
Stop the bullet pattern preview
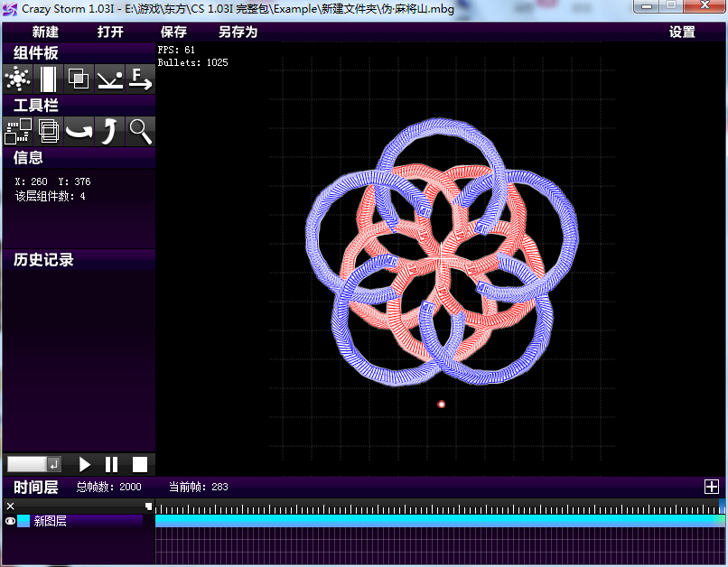pos(140,464)
